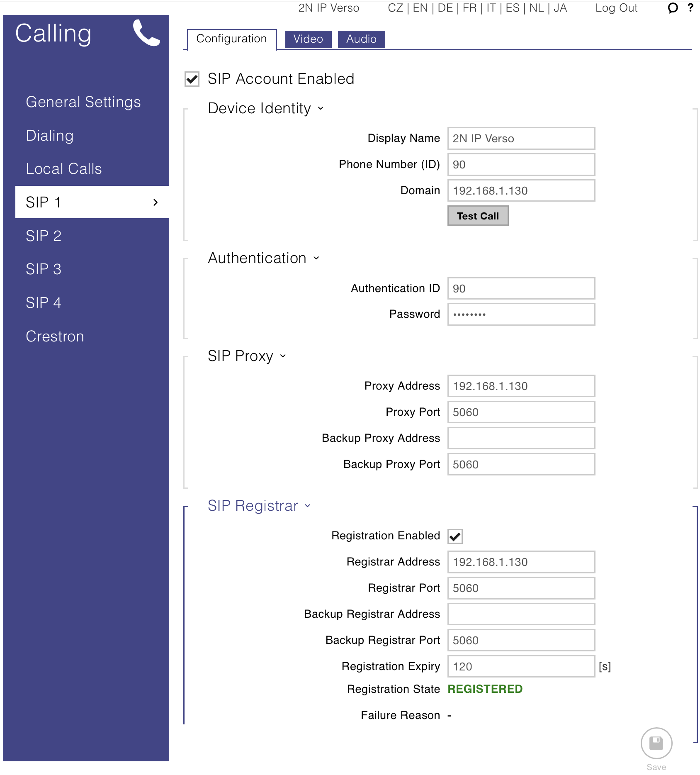This screenshot has height=775, width=700.
Task: Click the arrow icon next to SIP 1
Action: click(x=156, y=202)
